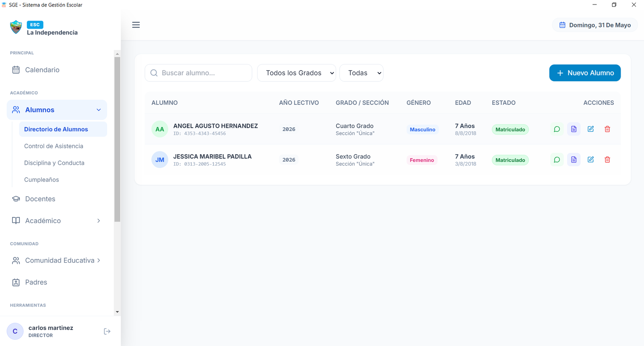Click the Masculino gender badge
This screenshot has width=644, height=346.
pyautogui.click(x=423, y=130)
